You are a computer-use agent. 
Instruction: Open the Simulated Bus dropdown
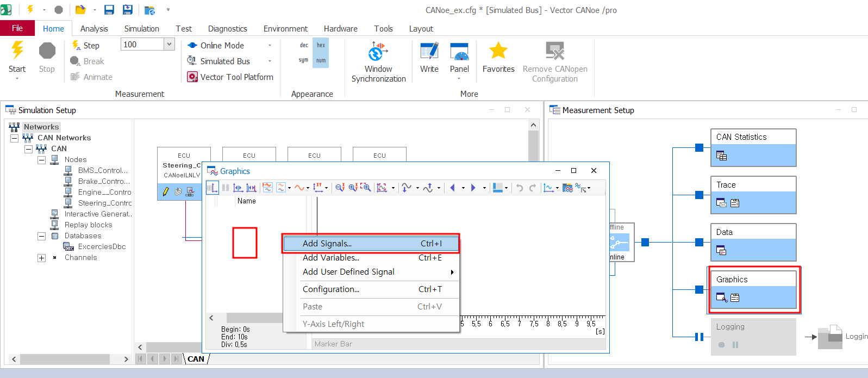270,61
